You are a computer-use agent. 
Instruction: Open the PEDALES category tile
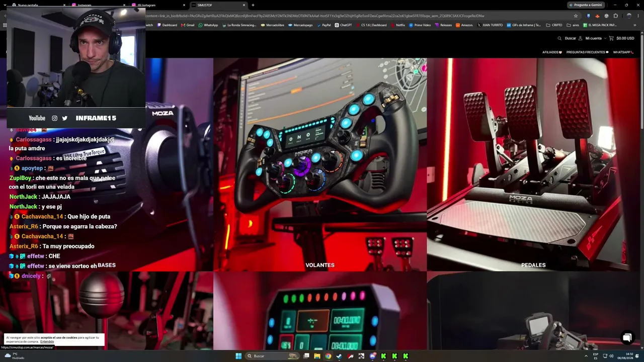[x=533, y=164]
